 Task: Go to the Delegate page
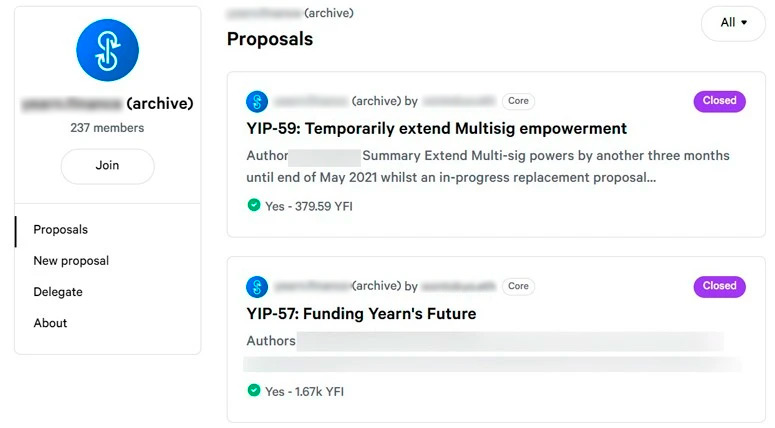tap(58, 292)
